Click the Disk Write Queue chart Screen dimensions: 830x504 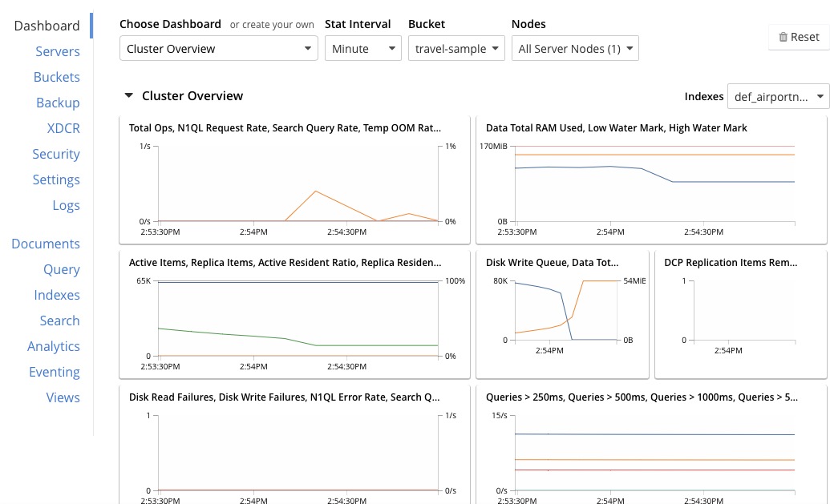click(x=561, y=314)
